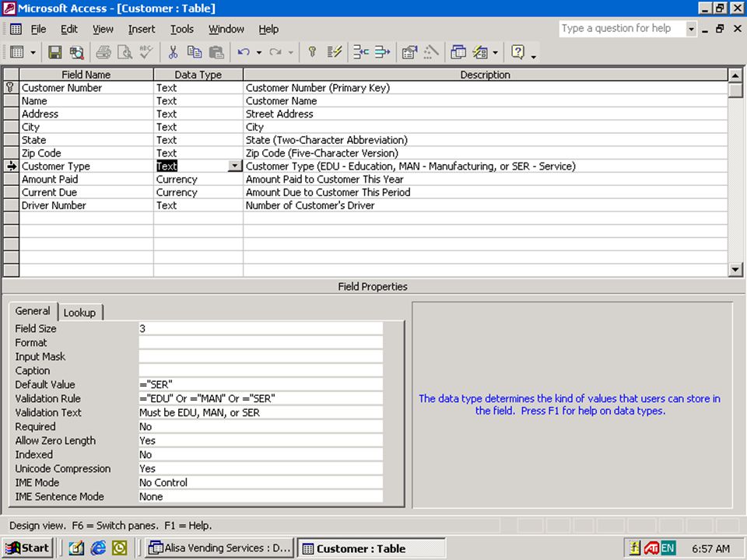
Task: Open the File menu
Action: click(39, 29)
